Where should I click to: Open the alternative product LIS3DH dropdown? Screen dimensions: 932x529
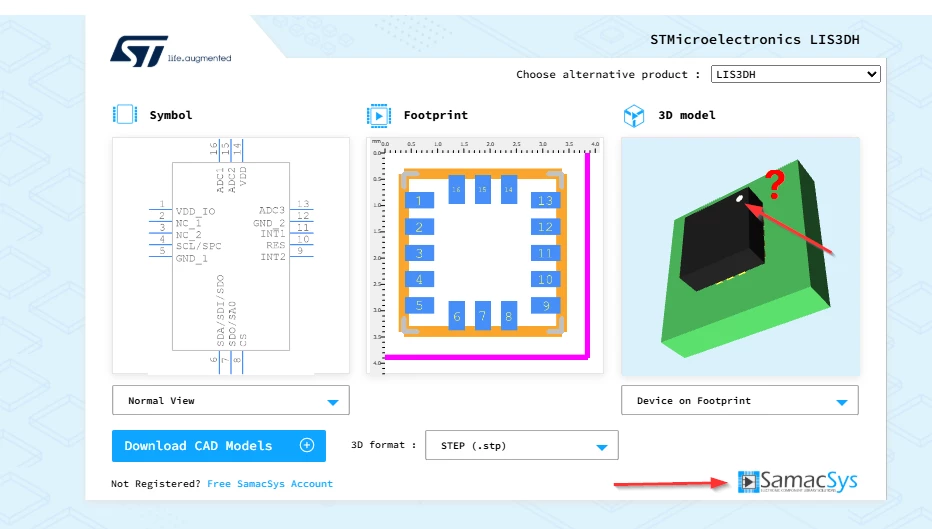click(795, 74)
